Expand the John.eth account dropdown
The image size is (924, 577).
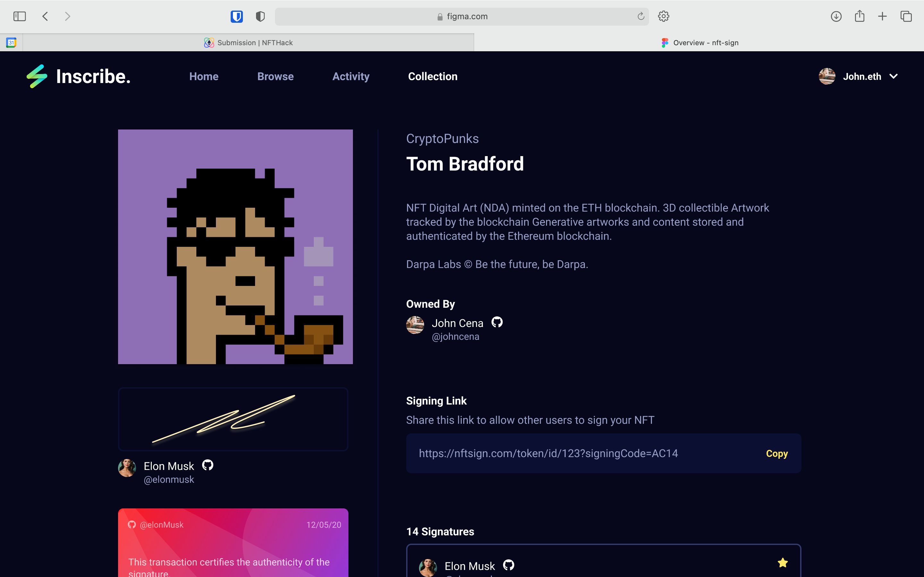click(895, 76)
